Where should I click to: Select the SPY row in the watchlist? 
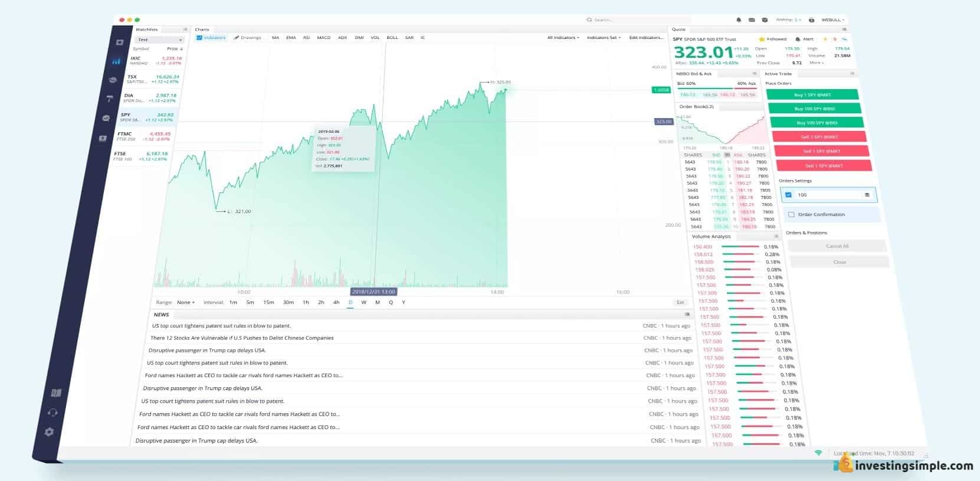[147, 117]
